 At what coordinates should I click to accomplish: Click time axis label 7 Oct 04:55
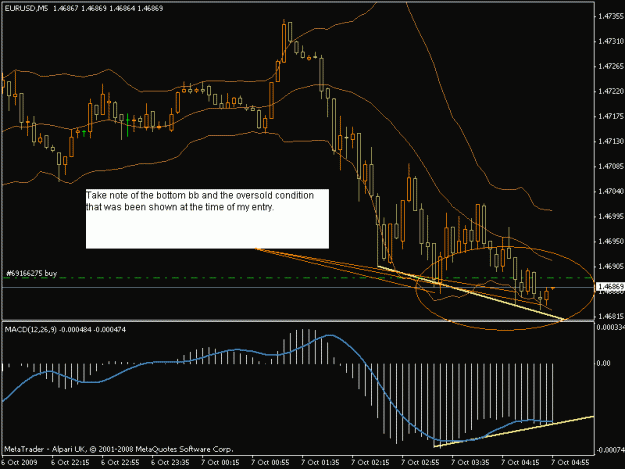pyautogui.click(x=570, y=463)
